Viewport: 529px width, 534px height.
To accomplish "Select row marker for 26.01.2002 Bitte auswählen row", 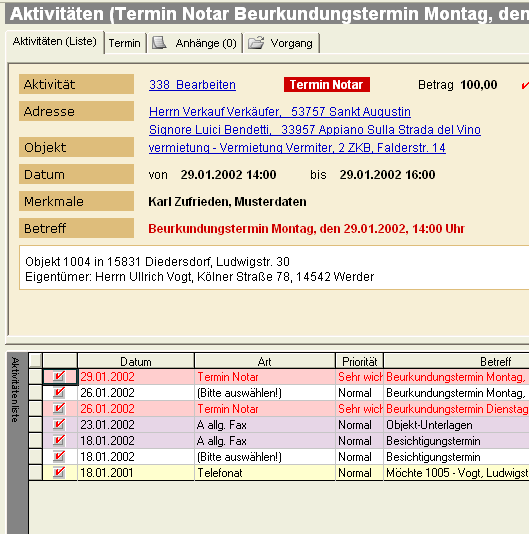I will [x=35, y=393].
